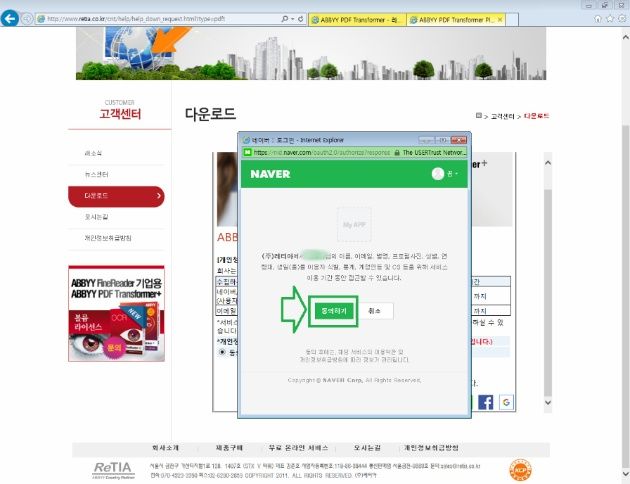630x484 pixels.
Task: Click the 개인정보취급방침 footer link
Action: [x=431, y=447]
